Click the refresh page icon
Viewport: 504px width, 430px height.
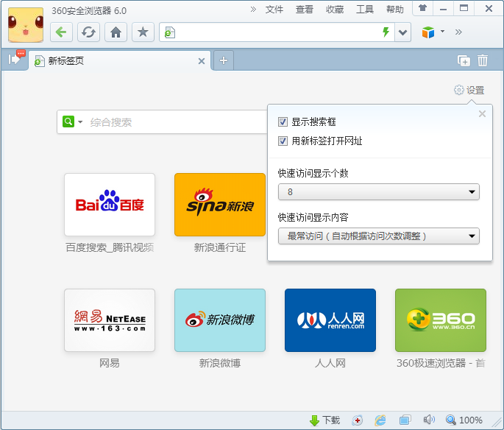(88, 32)
